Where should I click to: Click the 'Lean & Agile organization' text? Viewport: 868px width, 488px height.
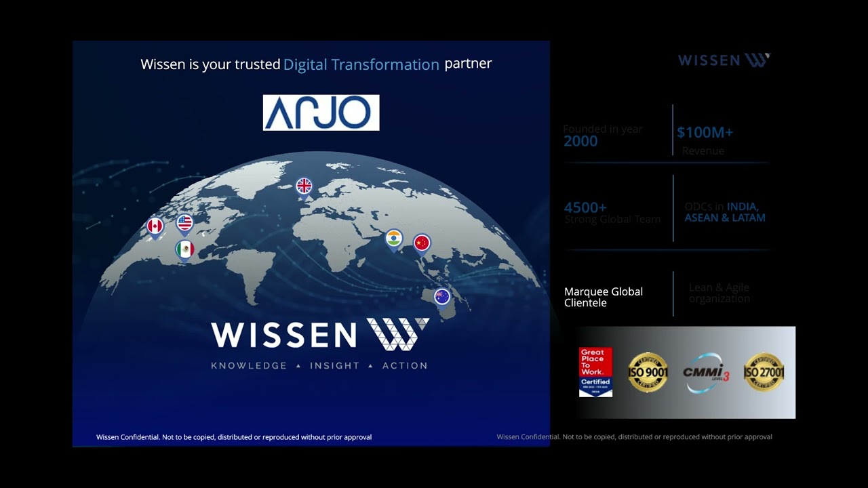[x=719, y=293]
